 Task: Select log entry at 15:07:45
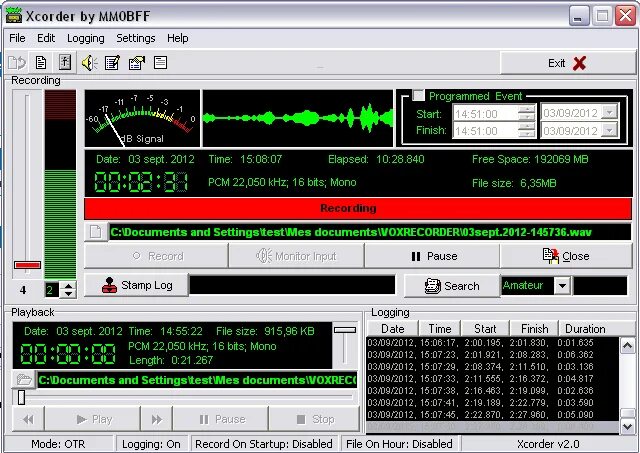tap(492, 415)
